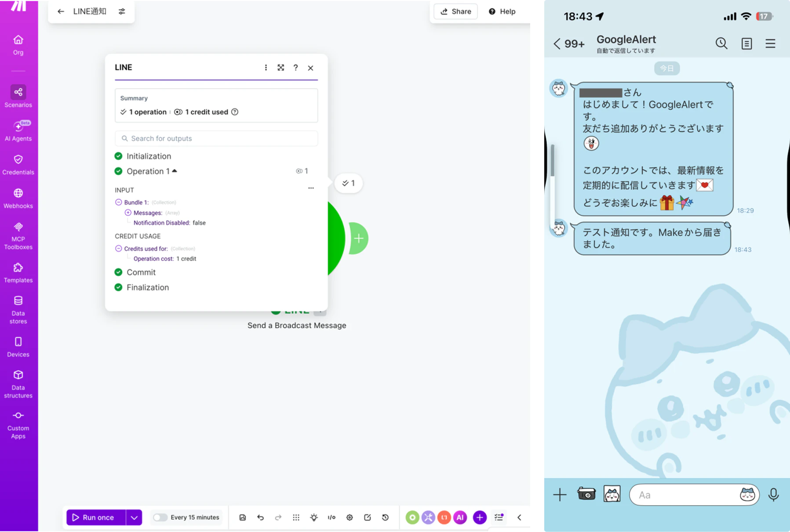This screenshot has height=532, width=790.
Task: Click the credit used info question icon
Action: (x=235, y=112)
